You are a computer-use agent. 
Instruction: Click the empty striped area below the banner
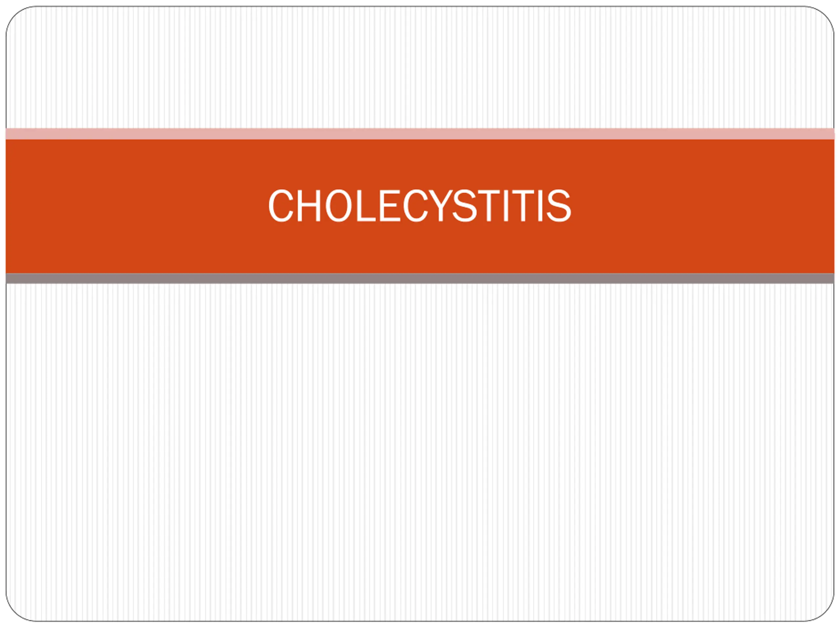(x=420, y=452)
